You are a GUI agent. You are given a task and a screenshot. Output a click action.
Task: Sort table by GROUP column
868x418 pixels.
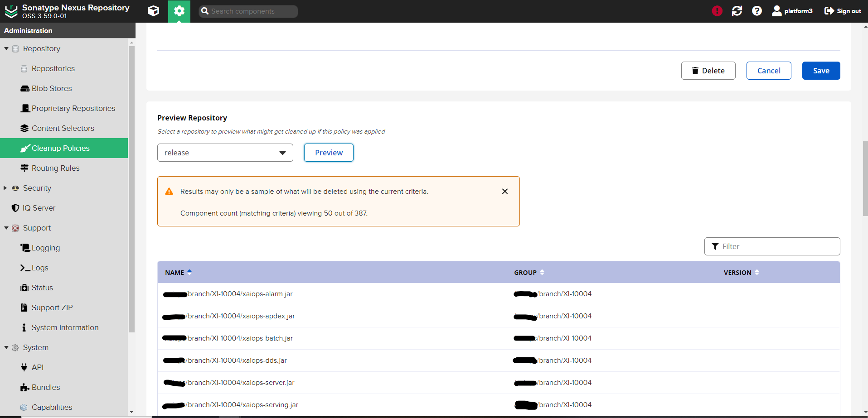pyautogui.click(x=529, y=273)
